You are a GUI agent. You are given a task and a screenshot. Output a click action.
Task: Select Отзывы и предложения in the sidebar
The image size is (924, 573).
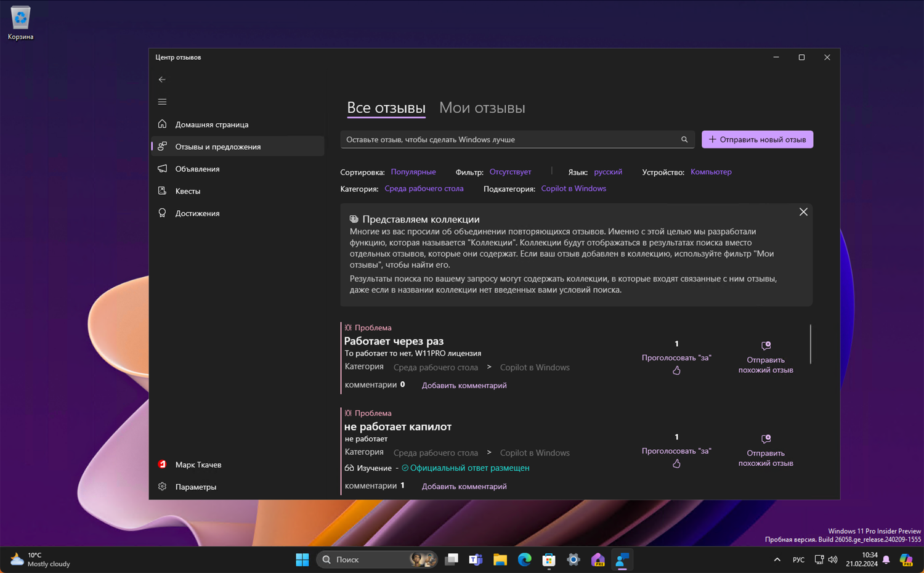click(x=238, y=147)
